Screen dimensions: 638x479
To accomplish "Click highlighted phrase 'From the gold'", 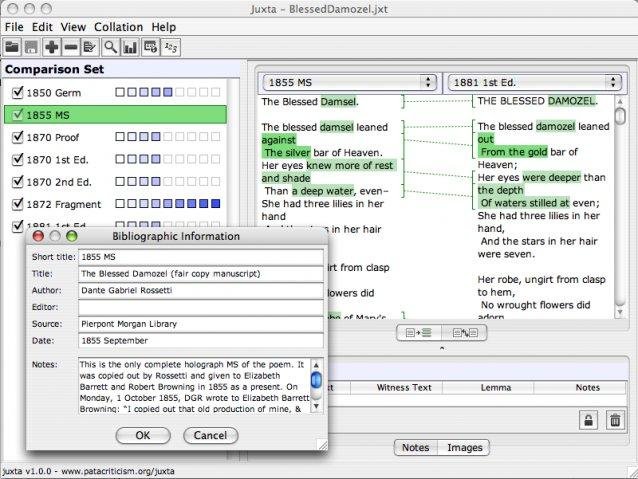I will (513, 152).
